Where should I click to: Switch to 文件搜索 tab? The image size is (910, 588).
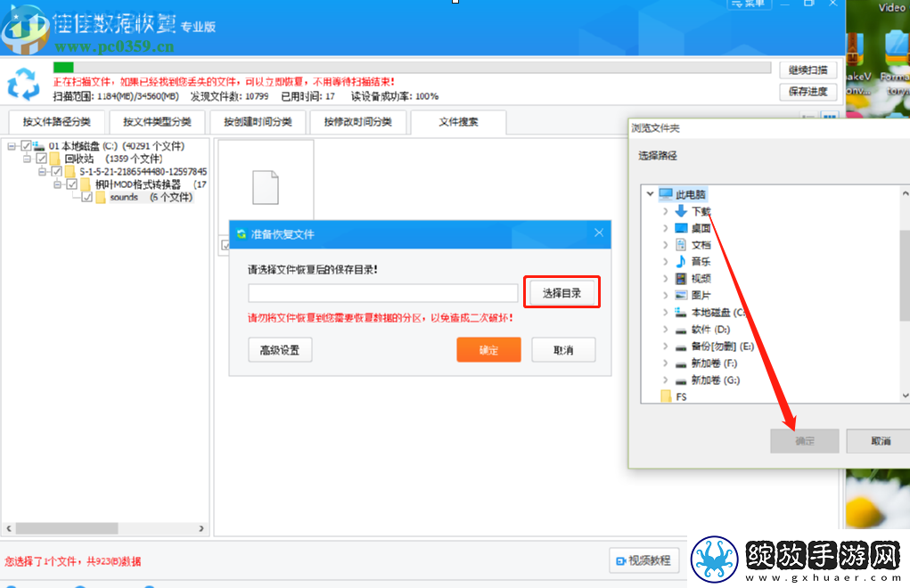(458, 122)
